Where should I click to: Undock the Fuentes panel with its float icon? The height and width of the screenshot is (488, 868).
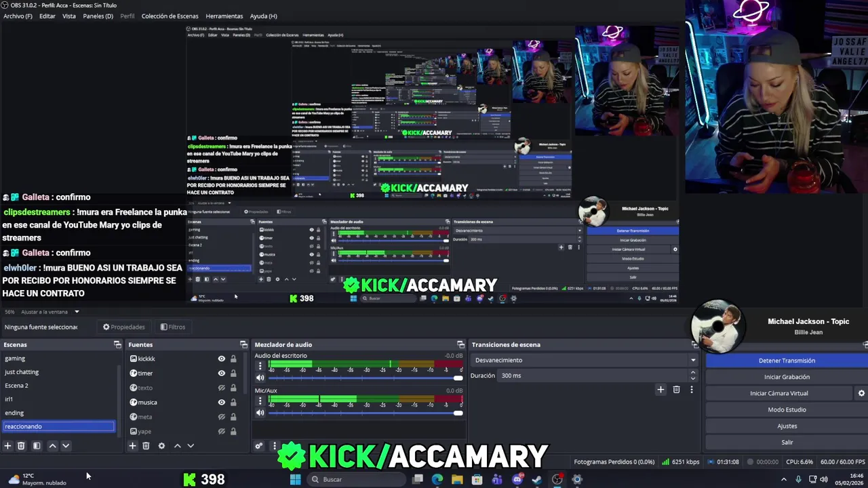pyautogui.click(x=243, y=345)
